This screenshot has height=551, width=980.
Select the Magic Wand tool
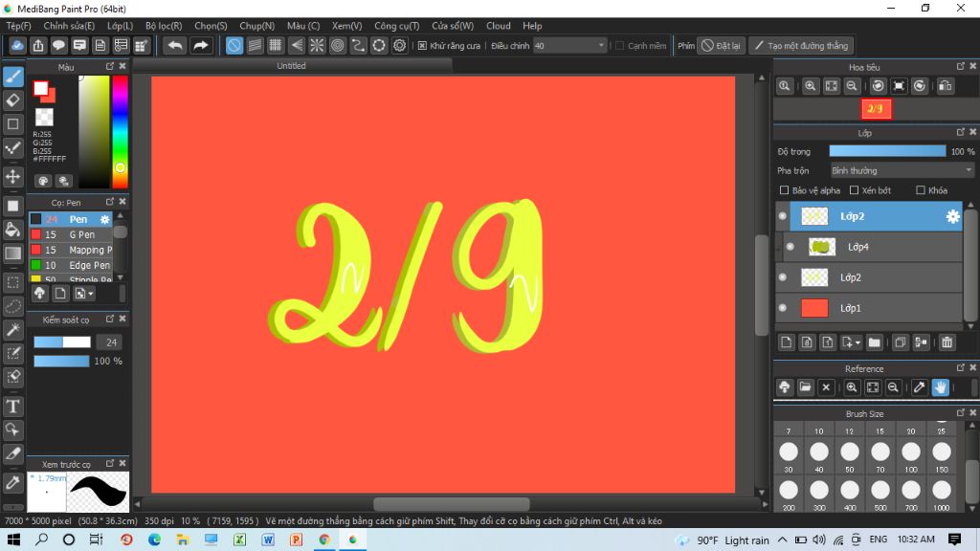13,329
